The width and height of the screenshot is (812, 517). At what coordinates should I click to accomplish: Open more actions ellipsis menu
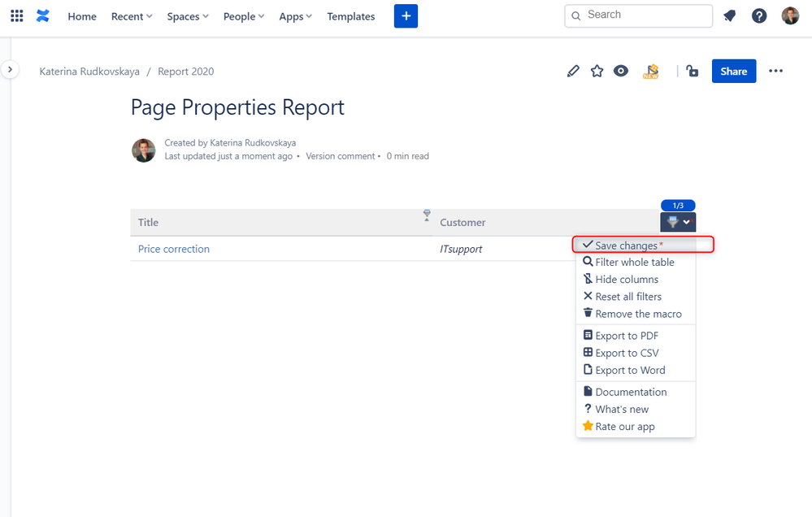tap(775, 71)
